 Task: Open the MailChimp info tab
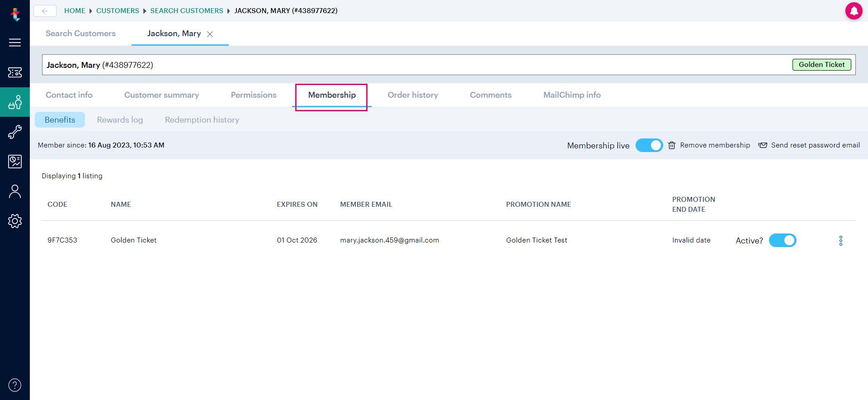572,95
